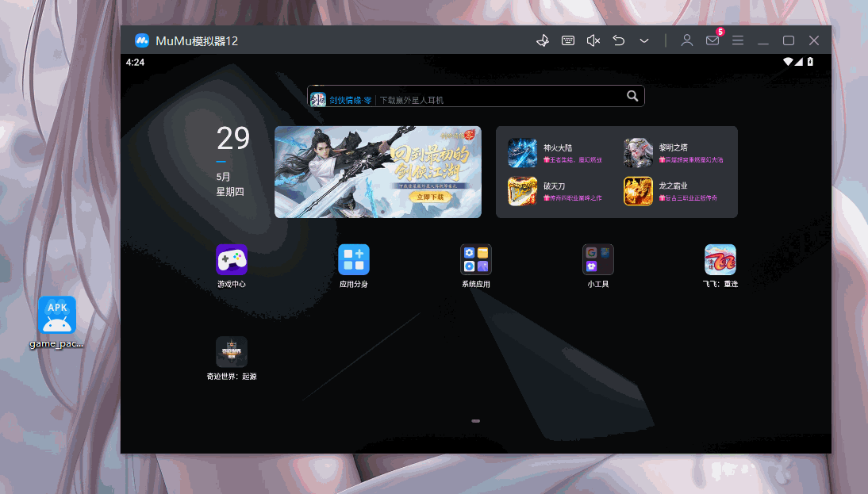
Task: Open 神火大陆 game icon
Action: pyautogui.click(x=523, y=153)
